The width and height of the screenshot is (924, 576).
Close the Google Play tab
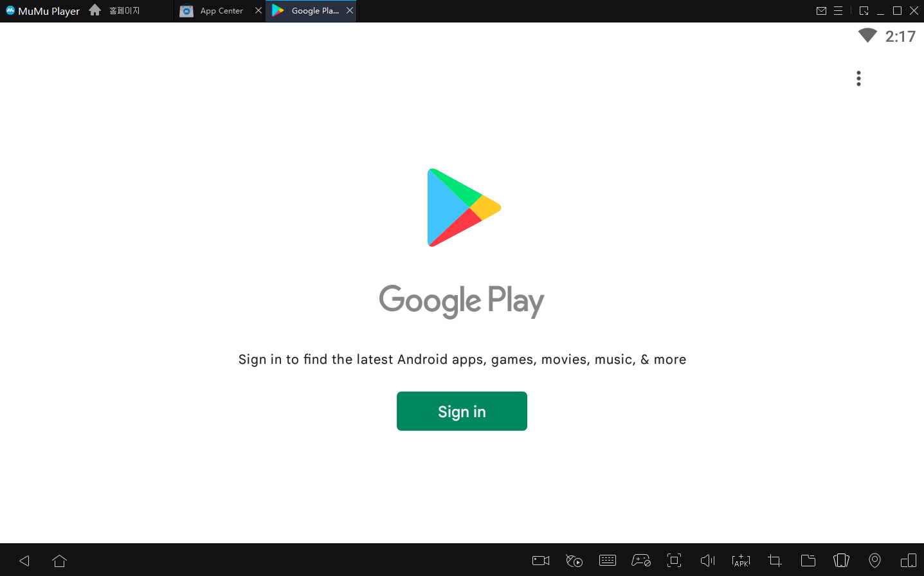point(350,10)
